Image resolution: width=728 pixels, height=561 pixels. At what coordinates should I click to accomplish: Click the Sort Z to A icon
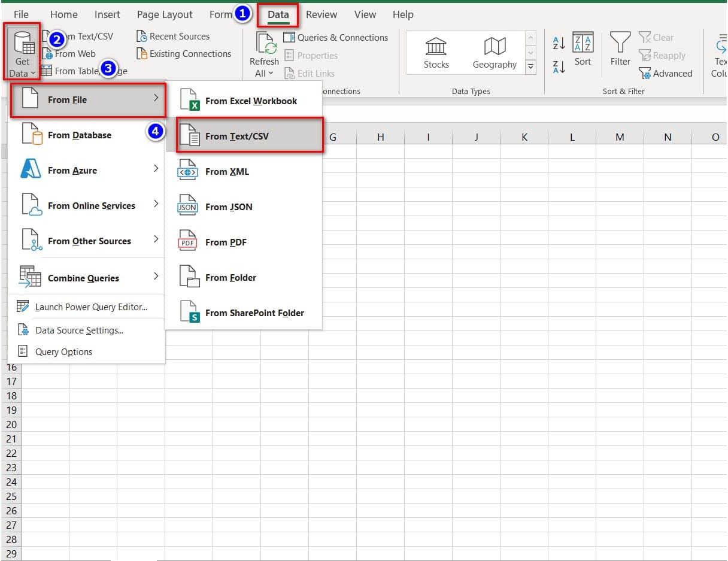point(559,67)
